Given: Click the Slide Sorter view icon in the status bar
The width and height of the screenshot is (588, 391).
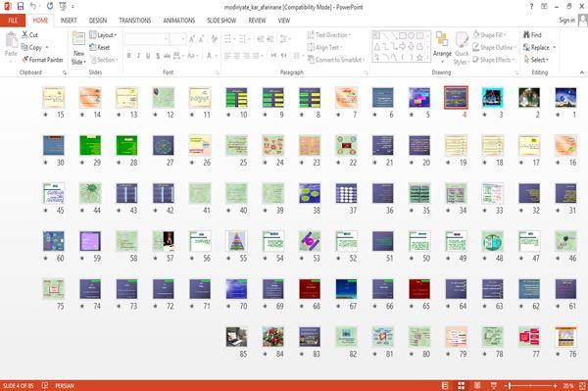Looking at the screenshot, I should (462, 385).
